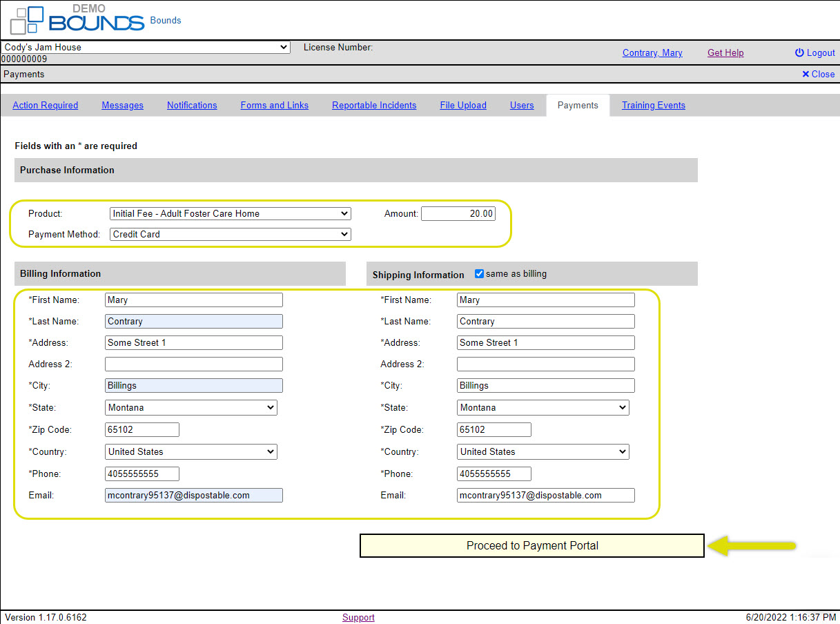The image size is (840, 624).
Task: Switch to the Users tab
Action: (522, 105)
